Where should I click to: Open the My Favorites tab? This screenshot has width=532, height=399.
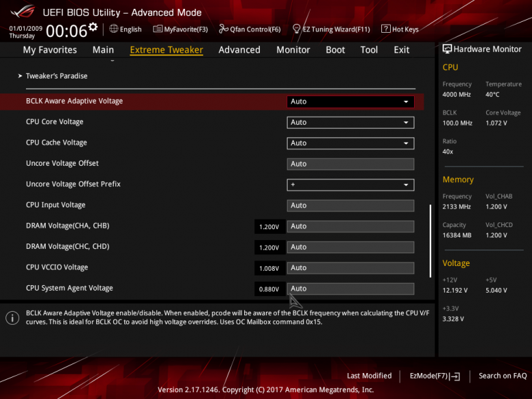pos(50,50)
